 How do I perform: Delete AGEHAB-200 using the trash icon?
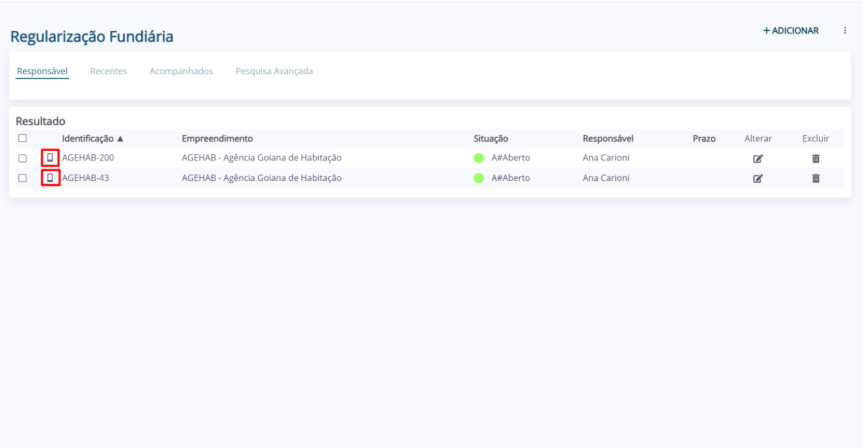(816, 159)
